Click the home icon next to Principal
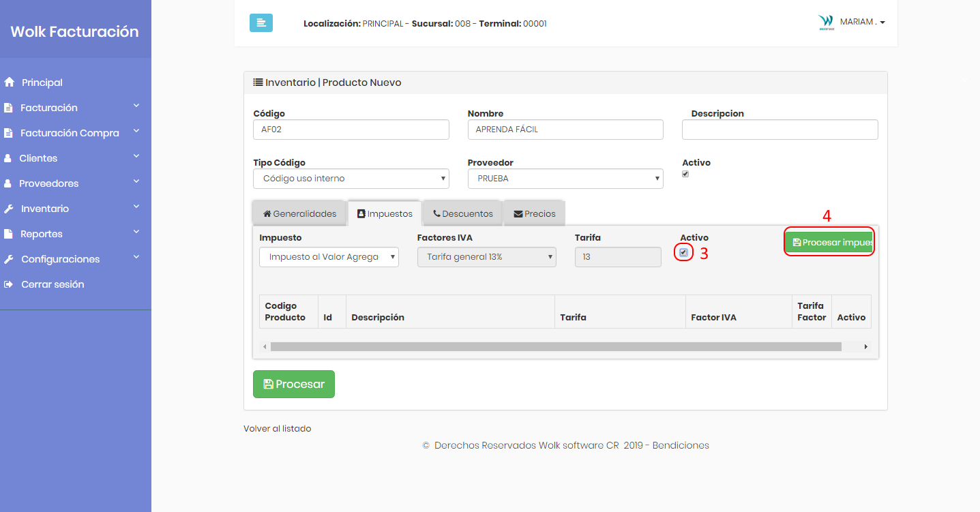Viewport: 980px width, 512px height. point(9,82)
